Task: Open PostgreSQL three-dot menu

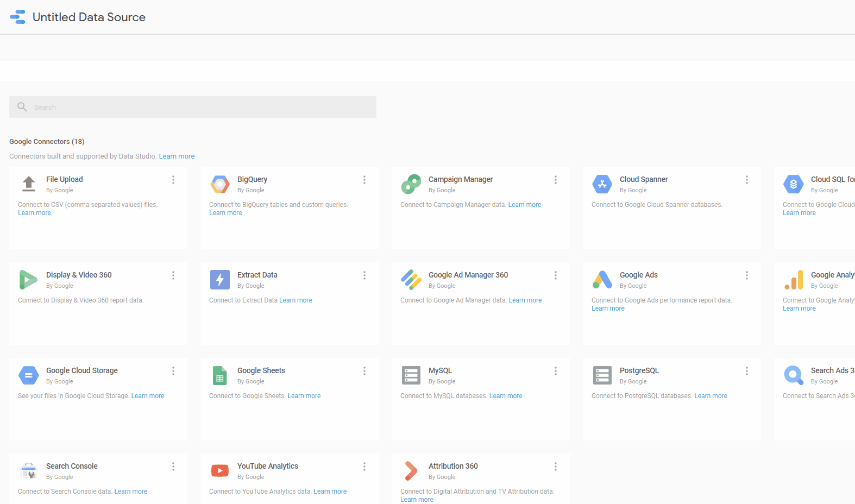Action: 747,371
